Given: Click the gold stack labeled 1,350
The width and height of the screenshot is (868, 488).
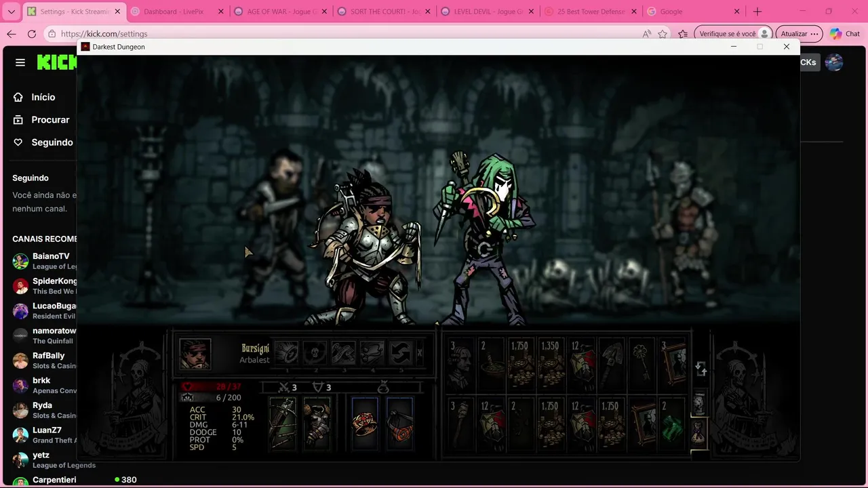Looking at the screenshot, I should click(x=551, y=365).
